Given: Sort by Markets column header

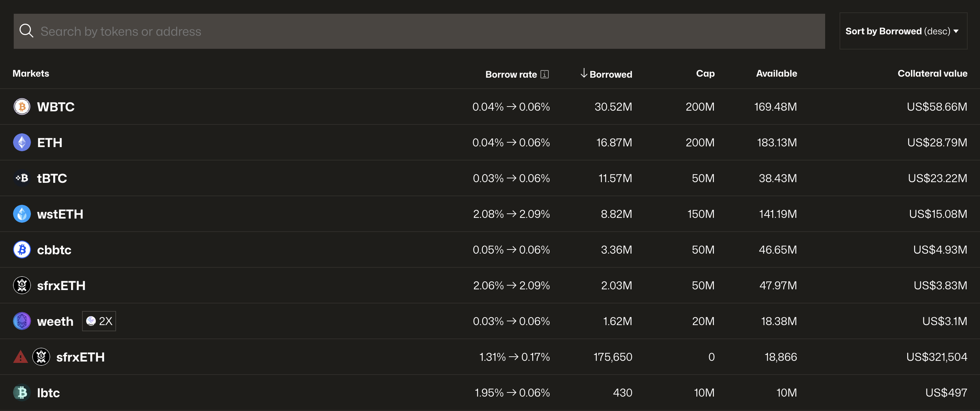Looking at the screenshot, I should click(31, 74).
